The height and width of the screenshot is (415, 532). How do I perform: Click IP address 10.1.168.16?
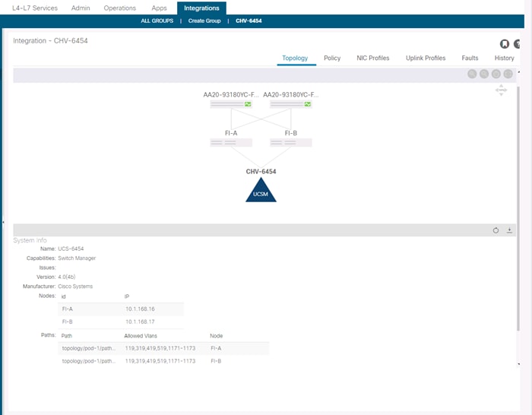pyautogui.click(x=140, y=309)
